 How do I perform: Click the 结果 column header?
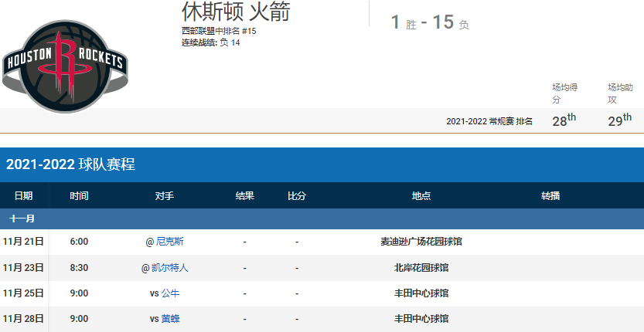pos(245,196)
